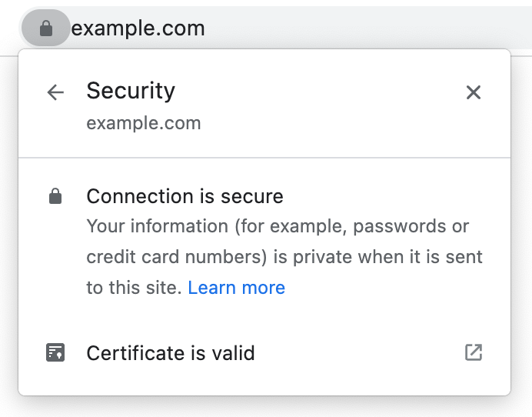Image resolution: width=532 pixels, height=417 pixels.
Task: Click the example.com URL in the address bar
Action: tap(138, 29)
